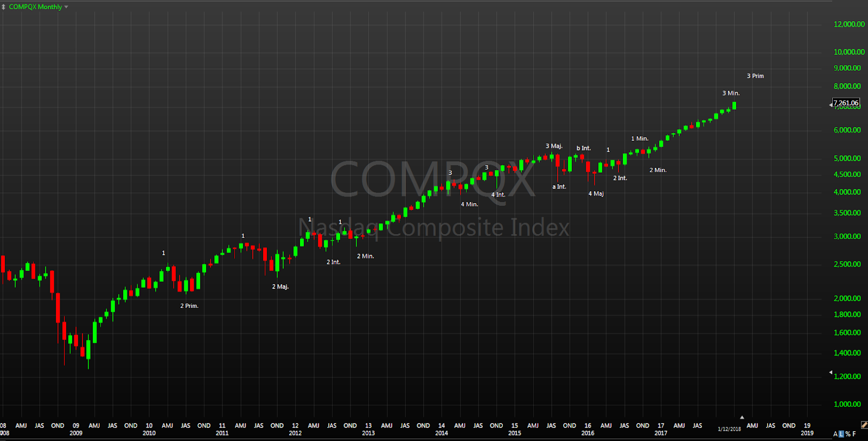Image resolution: width=868 pixels, height=441 pixels.
Task: Click the 6,000.00 price axis label
Action: (847, 130)
